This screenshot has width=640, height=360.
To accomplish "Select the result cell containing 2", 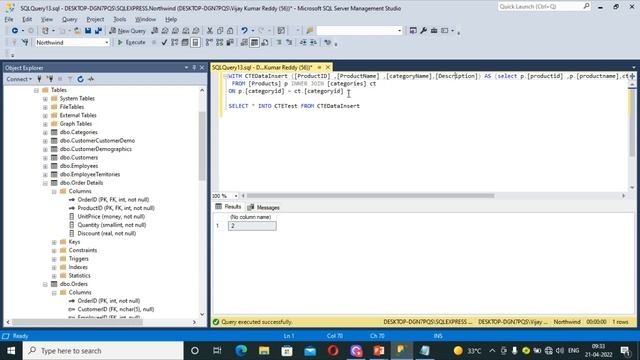I will click(252, 226).
